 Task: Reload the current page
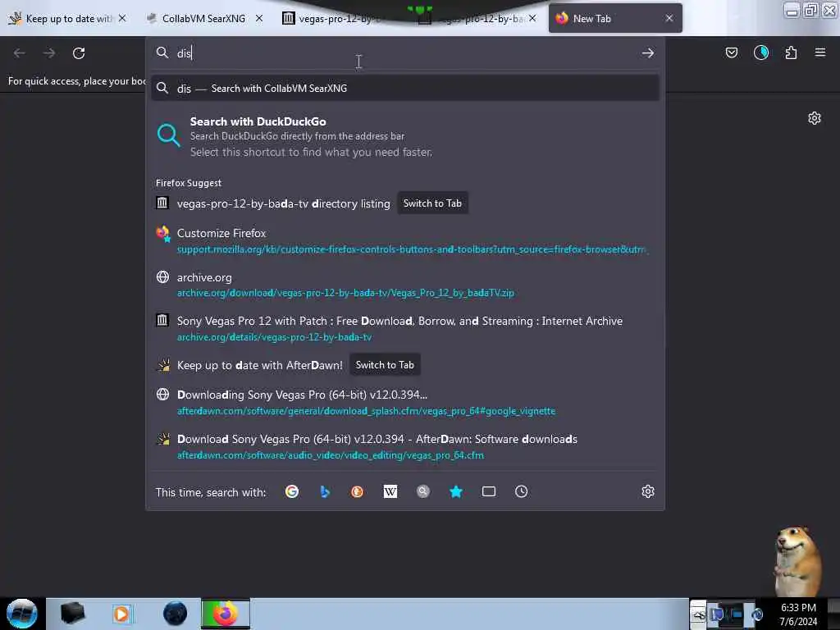pos(79,53)
